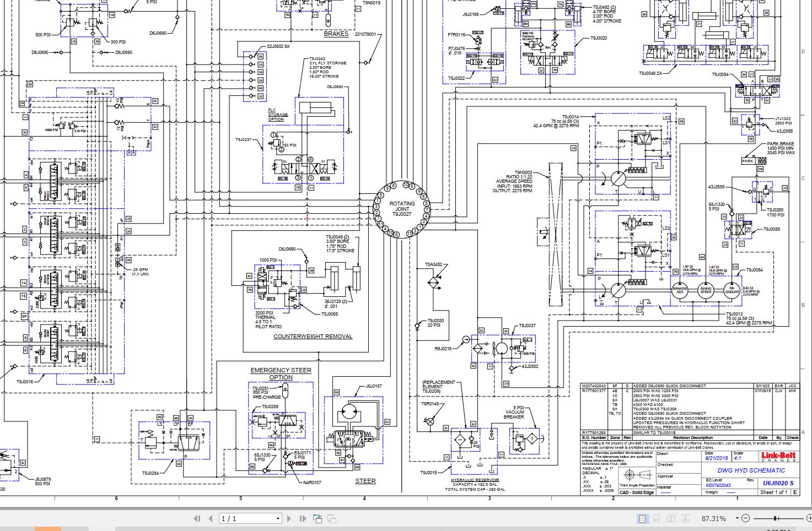The width and height of the screenshot is (812, 531).
Task: Click the EMERGENCY STEER OPTION heading
Action: 281,373
